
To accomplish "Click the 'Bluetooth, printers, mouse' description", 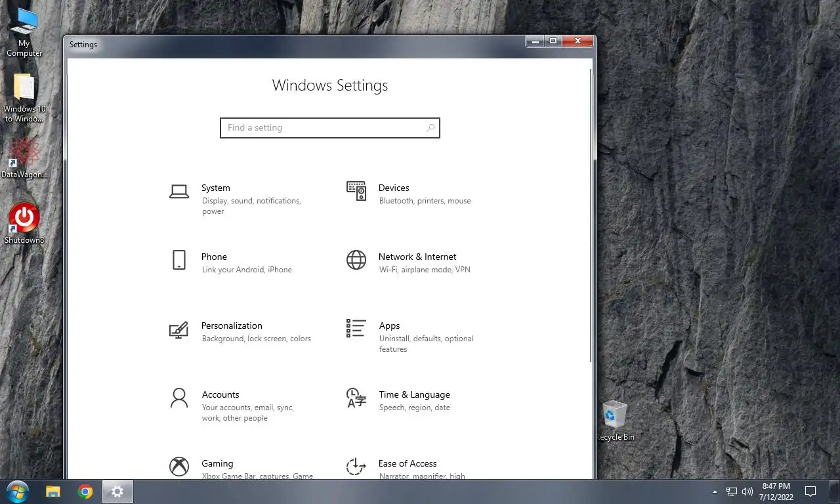I will (x=425, y=201).
